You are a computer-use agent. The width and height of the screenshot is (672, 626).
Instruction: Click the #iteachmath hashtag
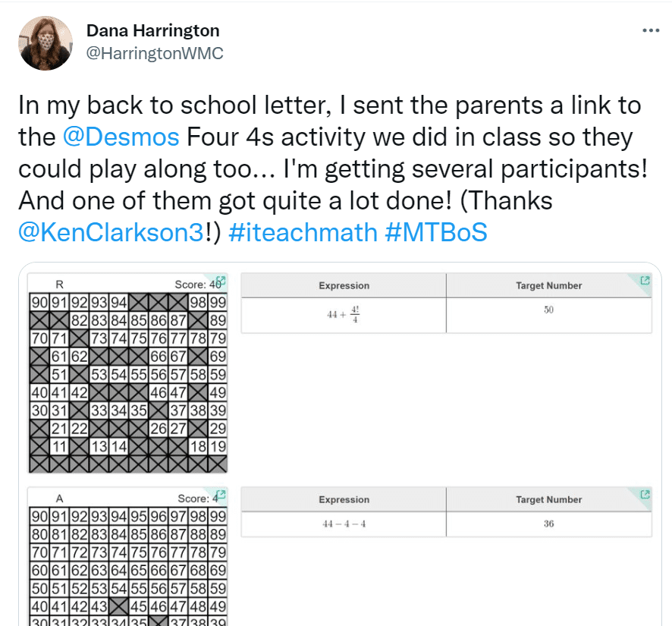pos(303,232)
